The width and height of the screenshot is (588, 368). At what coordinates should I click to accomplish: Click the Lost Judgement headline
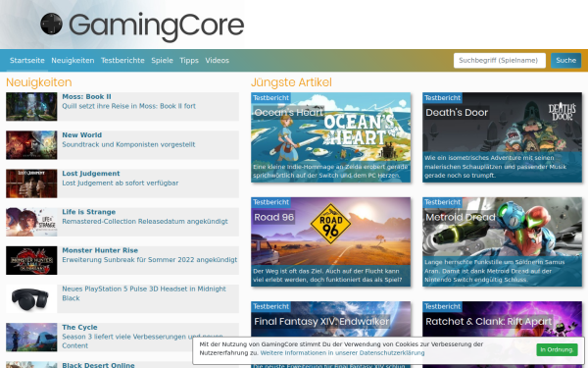[x=91, y=174]
